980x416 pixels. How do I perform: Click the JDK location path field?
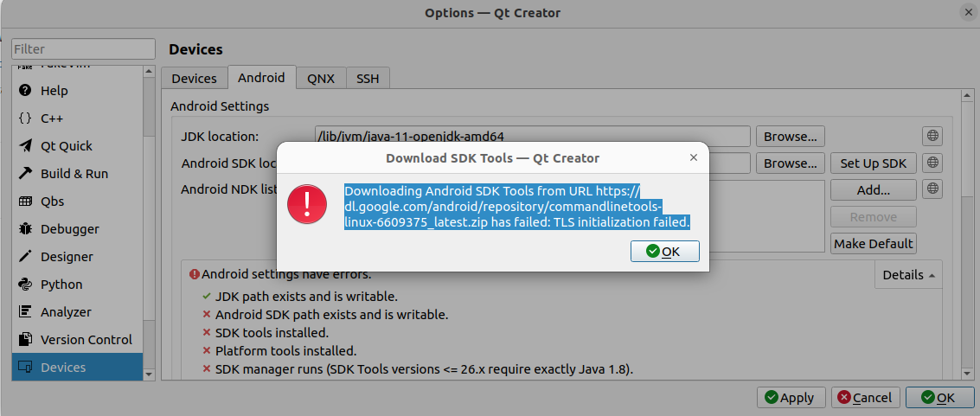coord(533,136)
